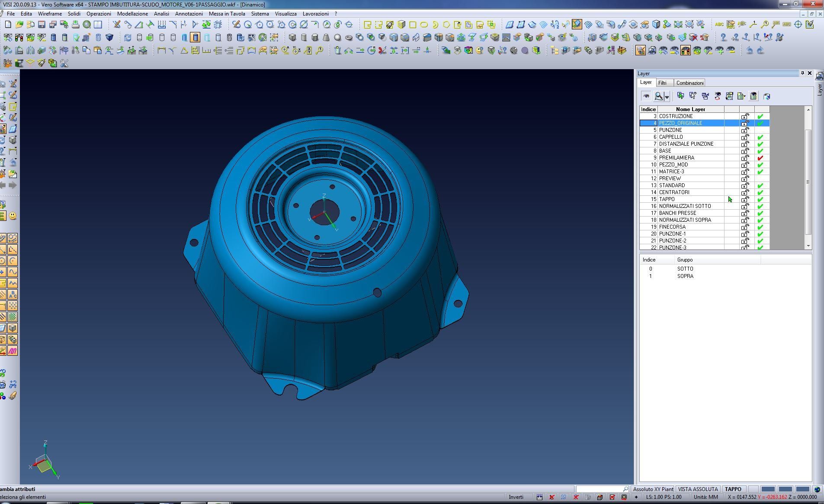Image resolution: width=824 pixels, height=504 pixels.
Task: Click the scissors trim icon
Action: (x=382, y=51)
